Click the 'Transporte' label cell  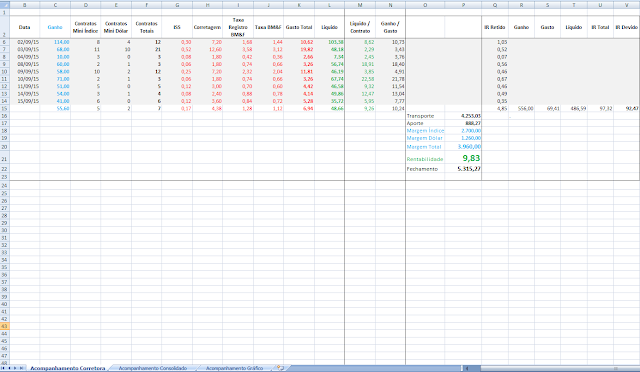point(425,116)
